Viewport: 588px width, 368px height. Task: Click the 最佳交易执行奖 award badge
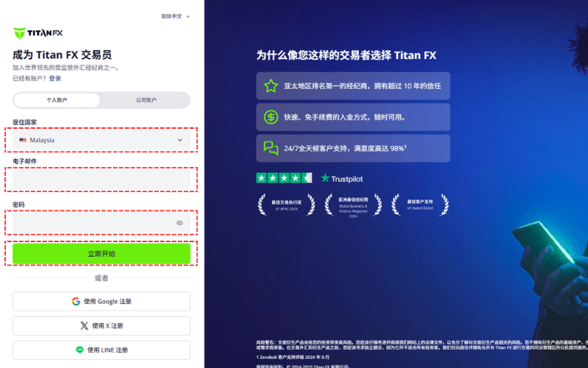(x=286, y=205)
